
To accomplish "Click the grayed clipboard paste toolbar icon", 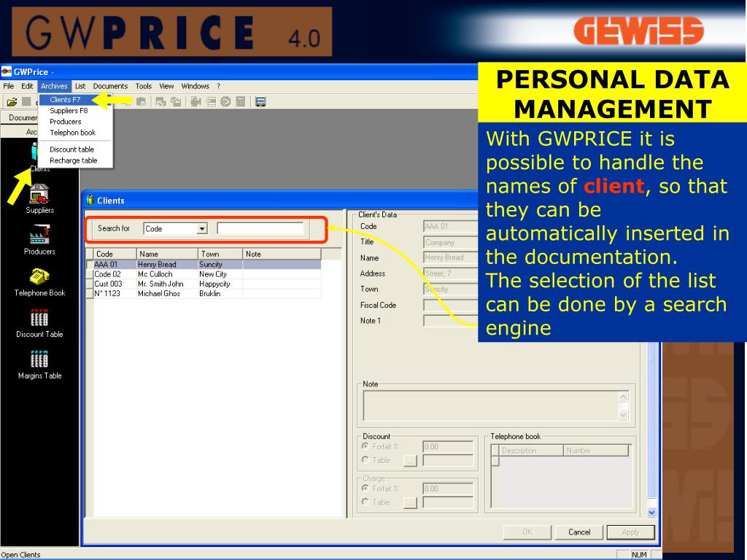I will point(141,102).
